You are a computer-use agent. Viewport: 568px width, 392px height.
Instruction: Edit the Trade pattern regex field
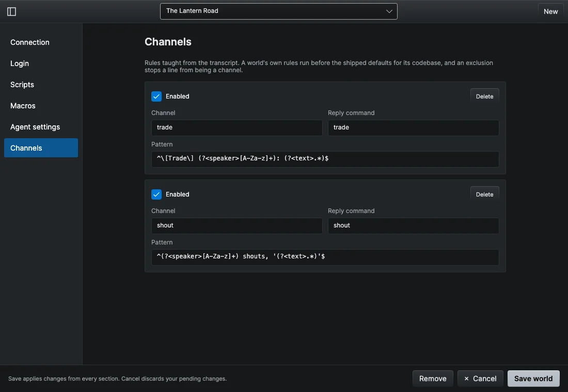click(325, 159)
